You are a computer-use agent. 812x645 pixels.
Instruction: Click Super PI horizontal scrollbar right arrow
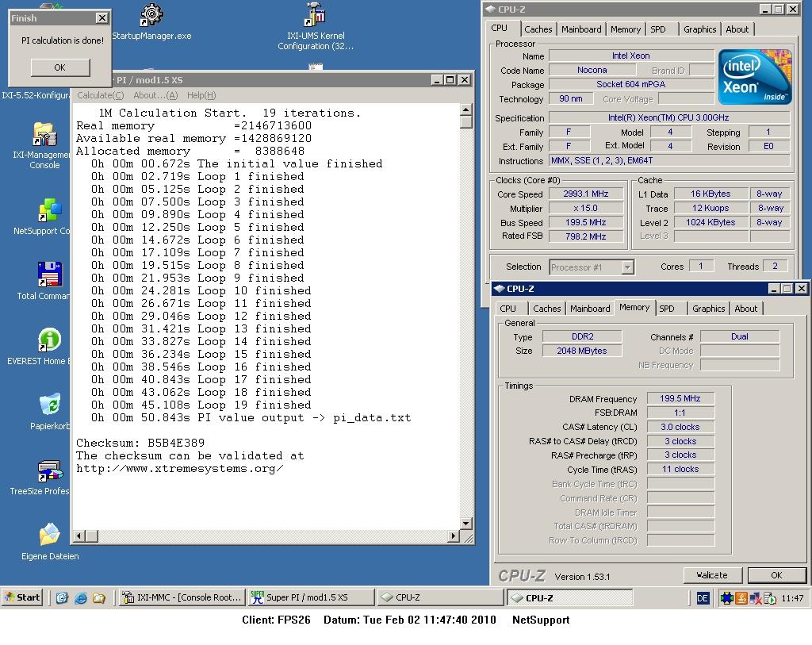click(x=454, y=536)
